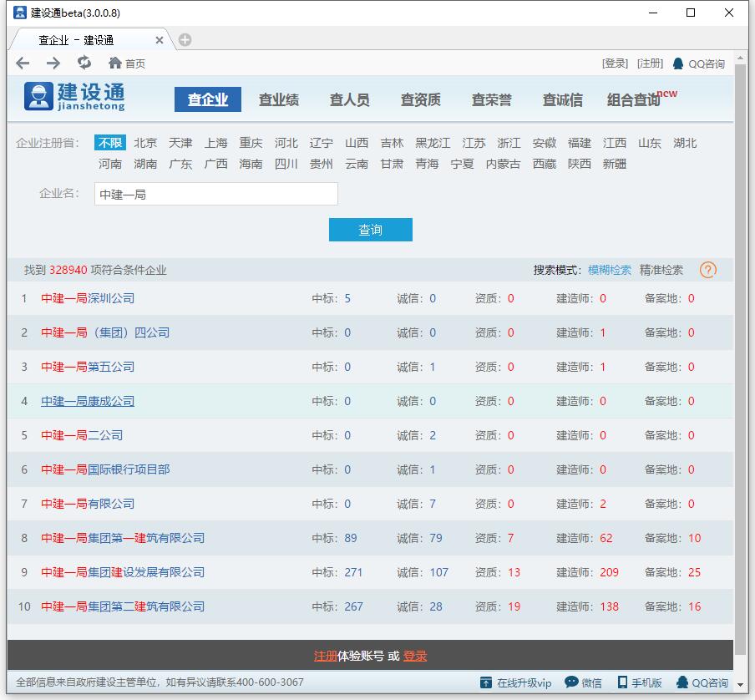Click the orange help question mark icon
The width and height of the screenshot is (755, 700).
(x=707, y=270)
